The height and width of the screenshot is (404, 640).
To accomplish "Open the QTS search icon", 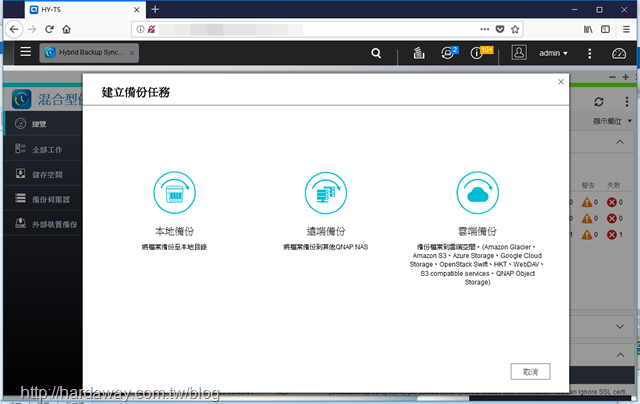I will click(376, 53).
